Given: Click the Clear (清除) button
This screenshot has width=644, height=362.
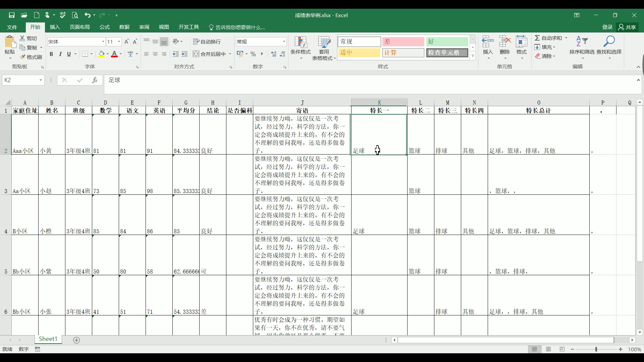Looking at the screenshot, I should pos(545,56).
